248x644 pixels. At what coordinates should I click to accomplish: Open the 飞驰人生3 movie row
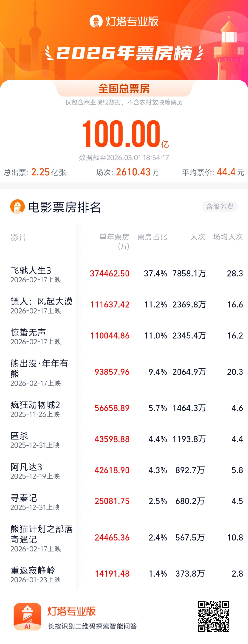[31, 270]
